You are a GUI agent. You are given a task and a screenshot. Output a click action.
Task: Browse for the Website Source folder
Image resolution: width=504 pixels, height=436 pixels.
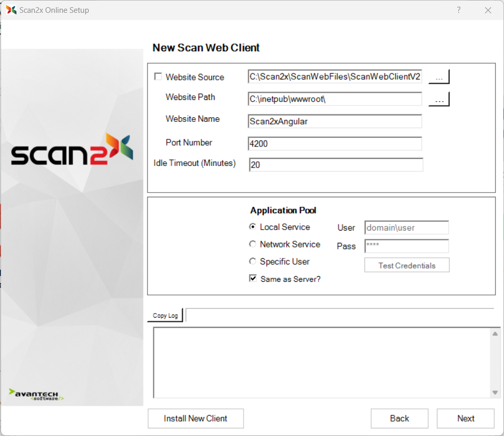click(x=439, y=77)
